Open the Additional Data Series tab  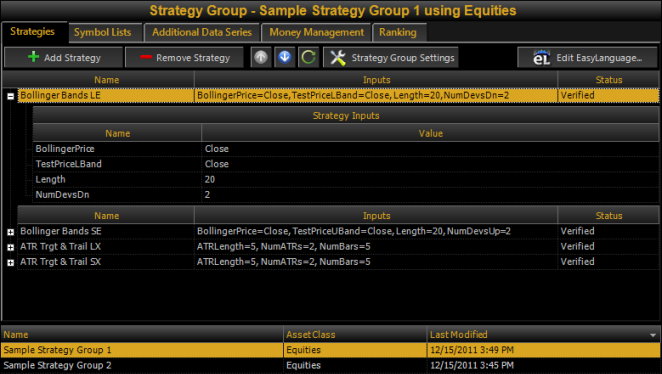coord(202,33)
